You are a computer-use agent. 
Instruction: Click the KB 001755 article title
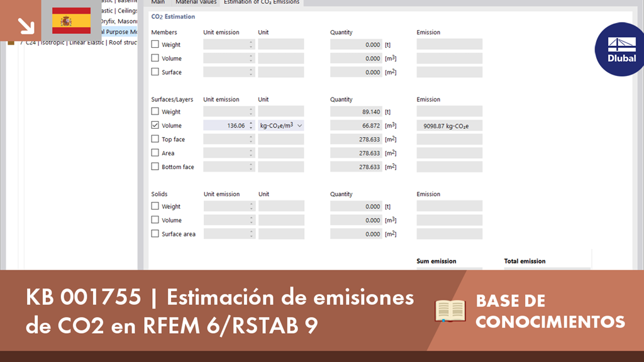click(219, 310)
